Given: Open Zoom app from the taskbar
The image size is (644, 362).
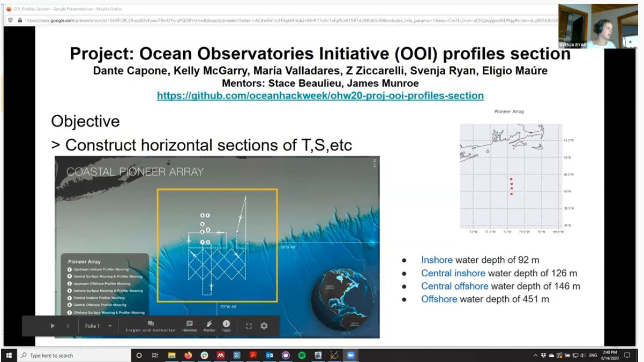Looking at the screenshot, I should (x=351, y=355).
